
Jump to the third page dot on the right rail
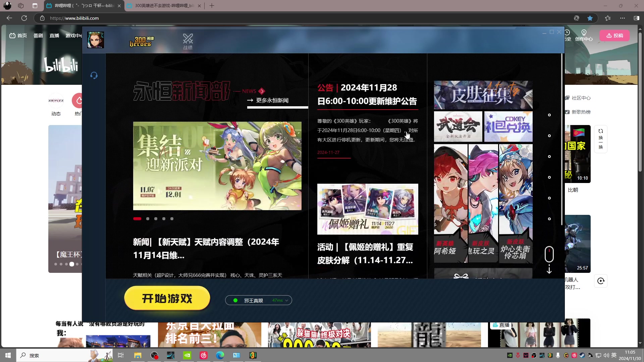tap(549, 157)
